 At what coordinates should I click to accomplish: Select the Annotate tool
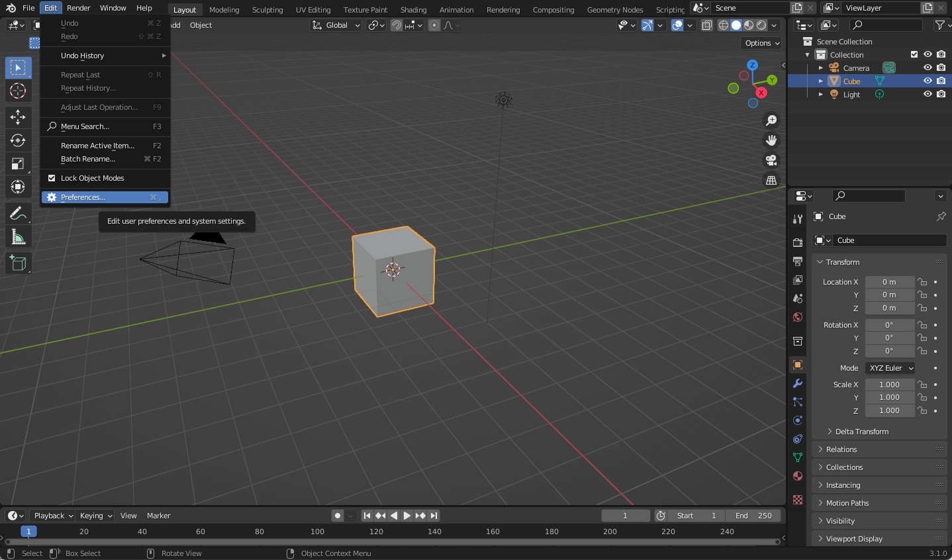click(x=18, y=213)
